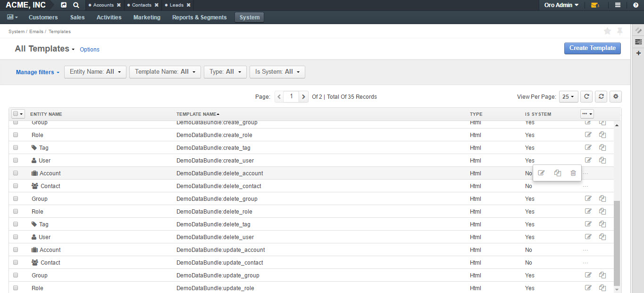Expand the Entity Name filter dropdown
644x293 pixels.
pyautogui.click(x=95, y=72)
